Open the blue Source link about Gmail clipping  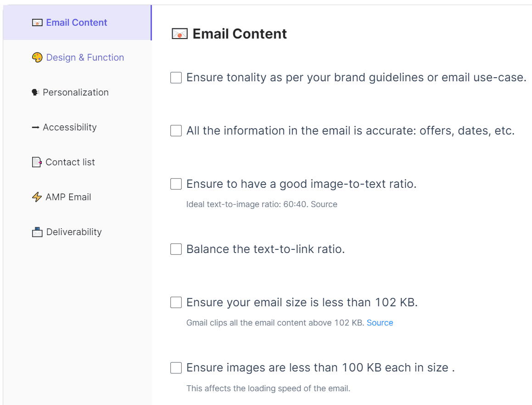(x=380, y=323)
